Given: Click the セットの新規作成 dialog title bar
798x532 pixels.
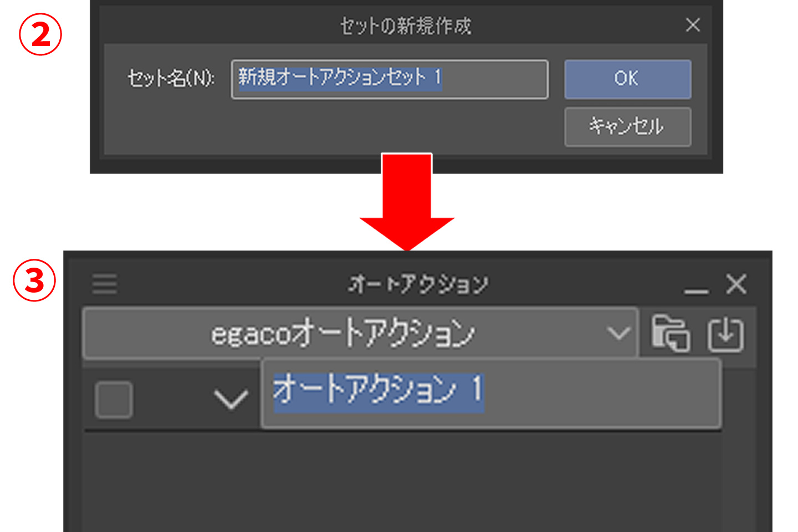Looking at the screenshot, I should (x=407, y=25).
